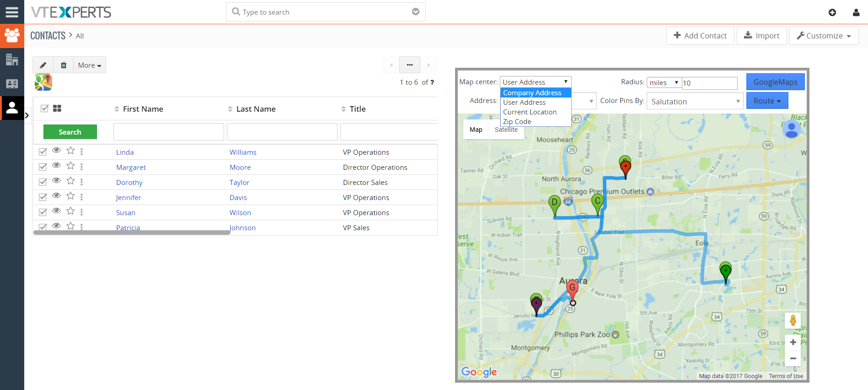Star the Dorothy Taylor contact
Image resolution: width=868 pixels, height=390 pixels.
click(x=70, y=181)
